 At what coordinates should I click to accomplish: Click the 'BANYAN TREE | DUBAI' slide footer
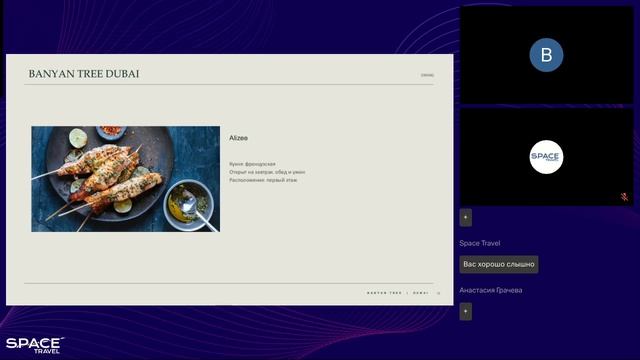[x=398, y=293]
